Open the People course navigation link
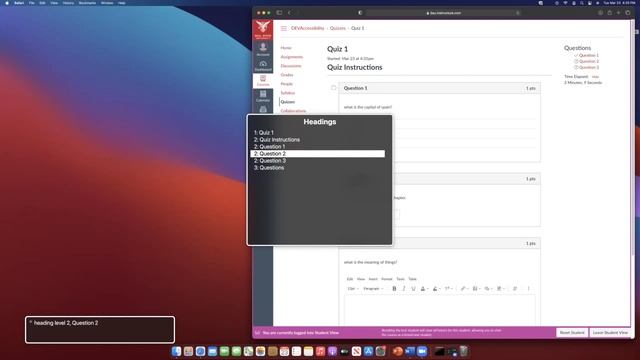Image resolution: width=640 pixels, height=360 pixels. click(287, 84)
